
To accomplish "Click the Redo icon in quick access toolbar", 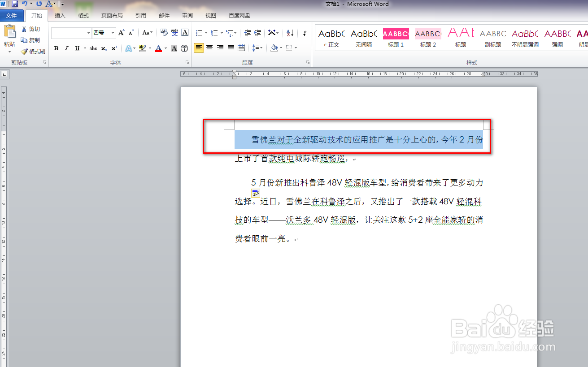I will point(39,4).
